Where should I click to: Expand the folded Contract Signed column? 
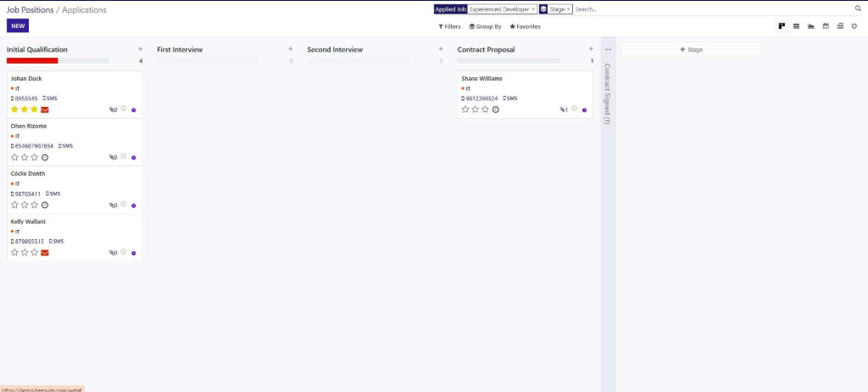(x=607, y=93)
